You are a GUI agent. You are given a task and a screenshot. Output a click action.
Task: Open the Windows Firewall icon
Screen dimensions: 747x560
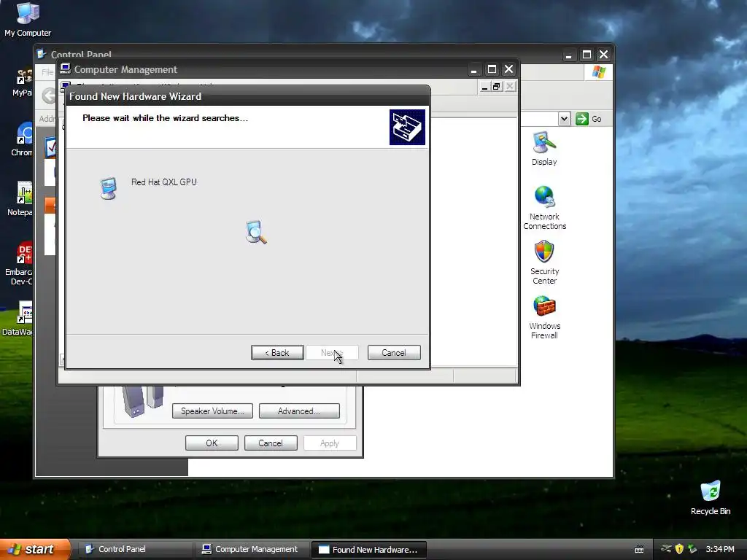tap(544, 317)
